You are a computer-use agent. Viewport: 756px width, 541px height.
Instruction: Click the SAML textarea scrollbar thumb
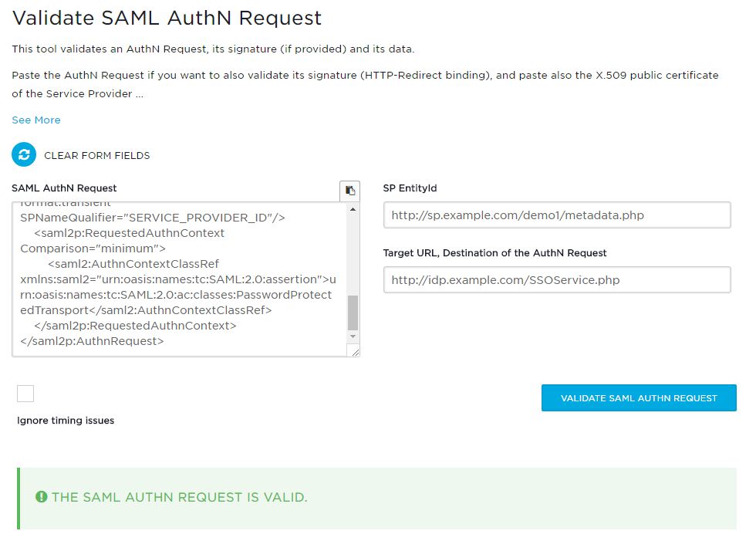(353, 313)
